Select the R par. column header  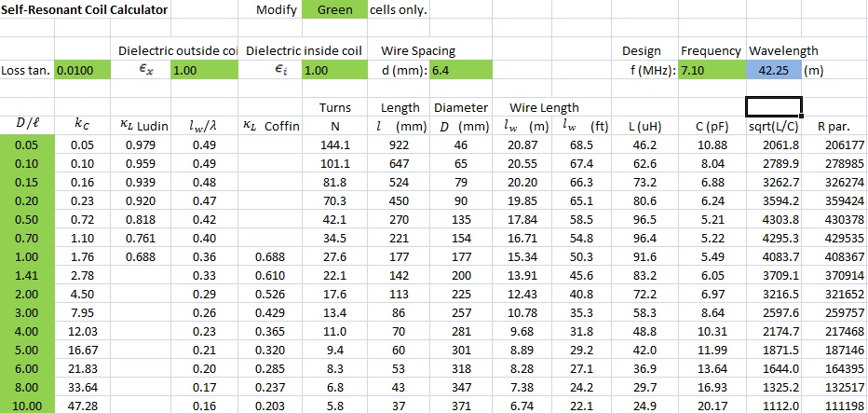tap(834, 126)
